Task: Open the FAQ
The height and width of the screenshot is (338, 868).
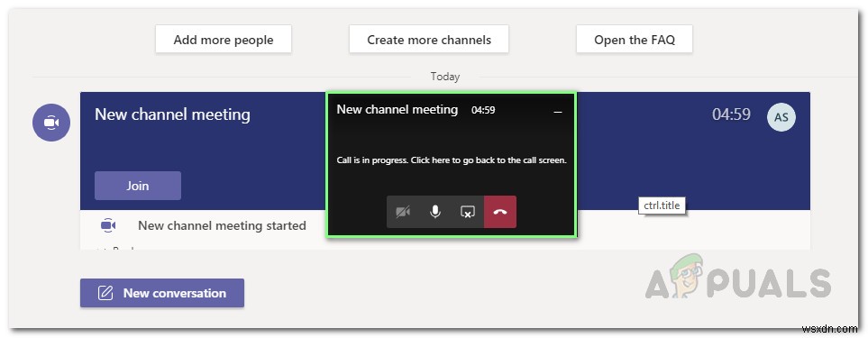Action: [x=635, y=40]
